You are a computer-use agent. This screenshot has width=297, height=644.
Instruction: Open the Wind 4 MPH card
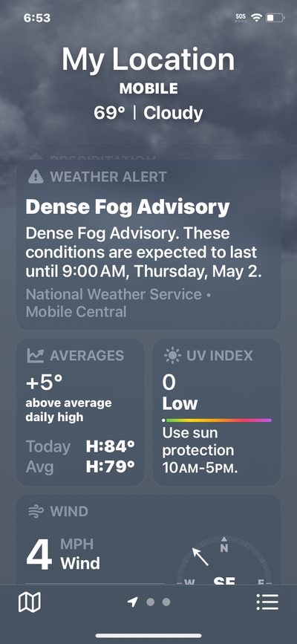coord(148,539)
